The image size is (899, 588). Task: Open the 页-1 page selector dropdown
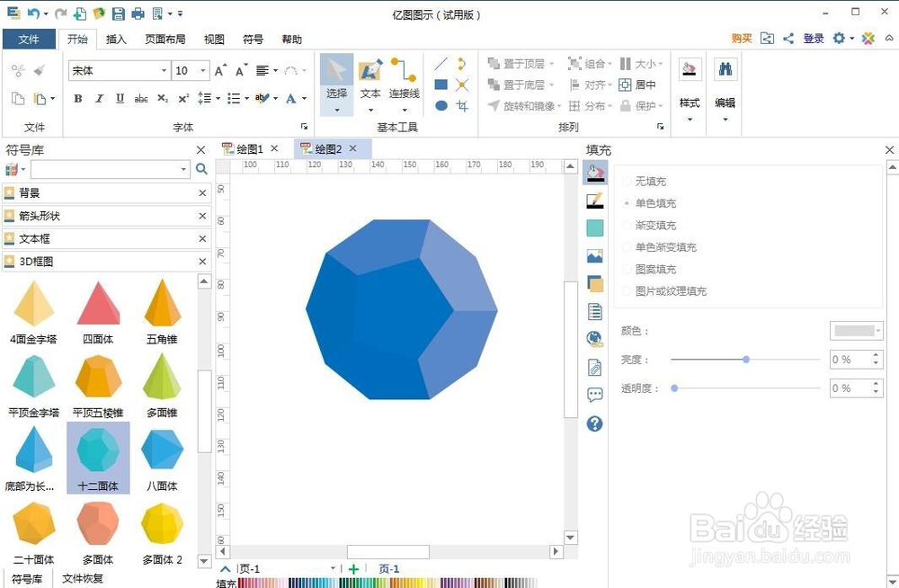pos(333,568)
